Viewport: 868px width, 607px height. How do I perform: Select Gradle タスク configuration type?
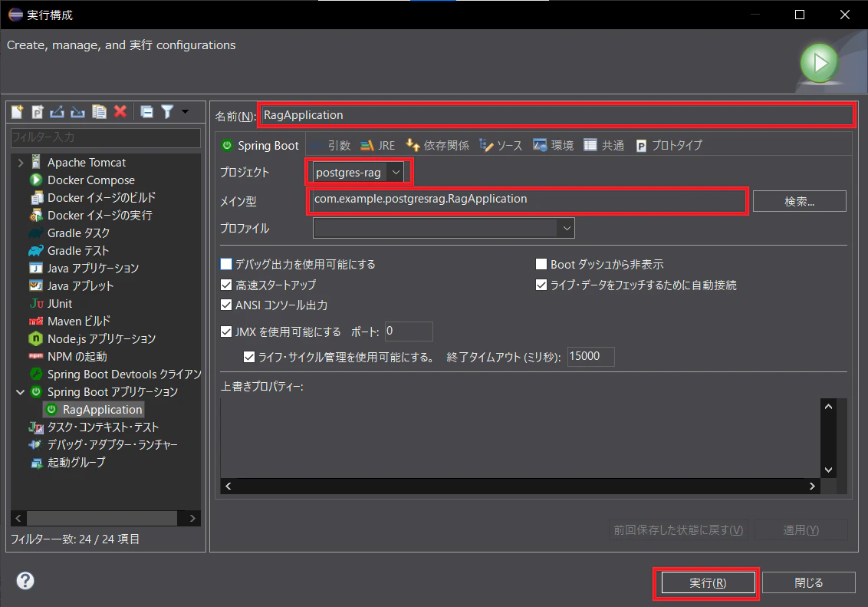[78, 233]
